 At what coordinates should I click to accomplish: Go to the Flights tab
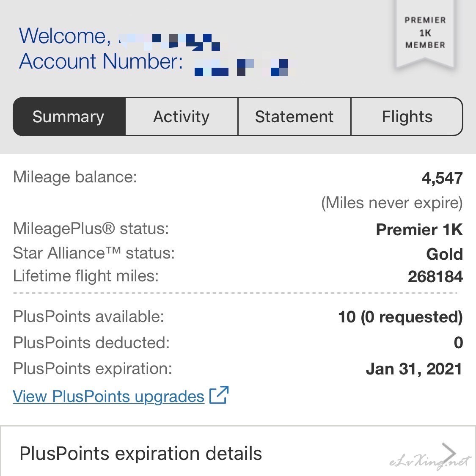point(407,117)
